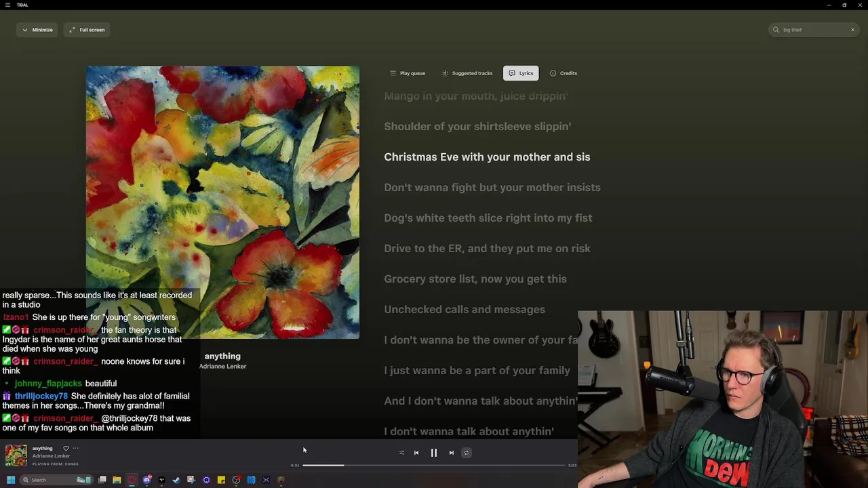868x488 pixels.
Task: Click the Windows taskbar Search box
Action: [56, 480]
